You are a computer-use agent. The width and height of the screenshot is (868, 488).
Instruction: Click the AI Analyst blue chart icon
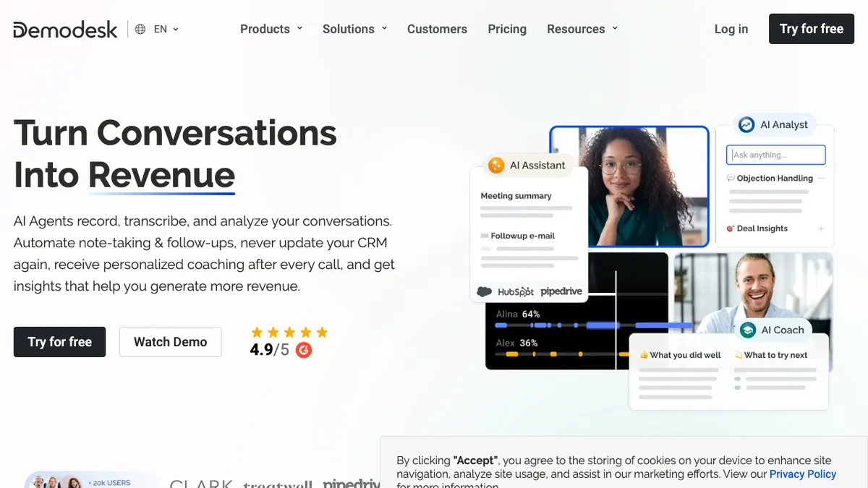coord(746,125)
